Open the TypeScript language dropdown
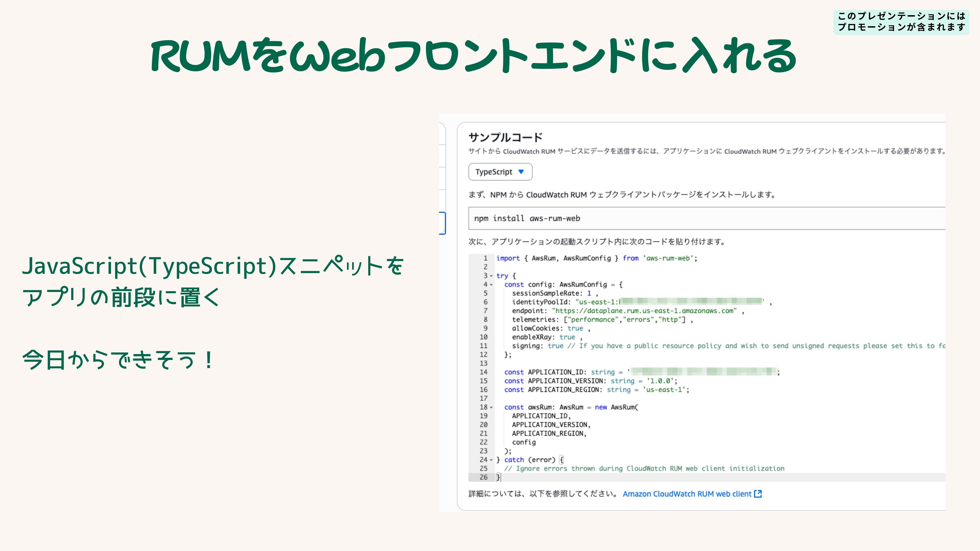The width and height of the screenshot is (980, 551). (x=500, y=172)
